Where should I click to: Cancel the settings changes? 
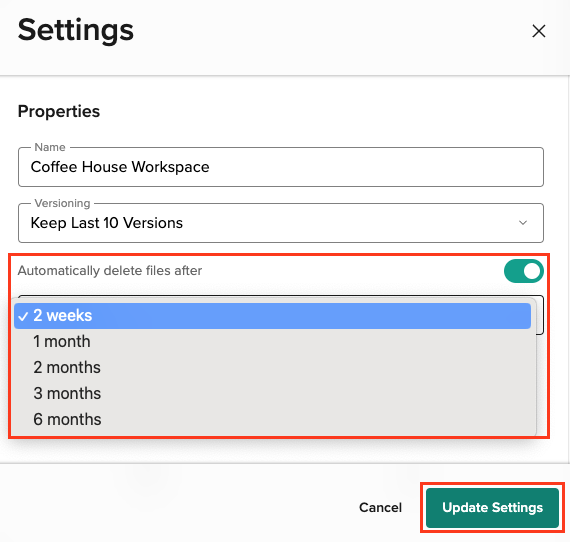380,507
